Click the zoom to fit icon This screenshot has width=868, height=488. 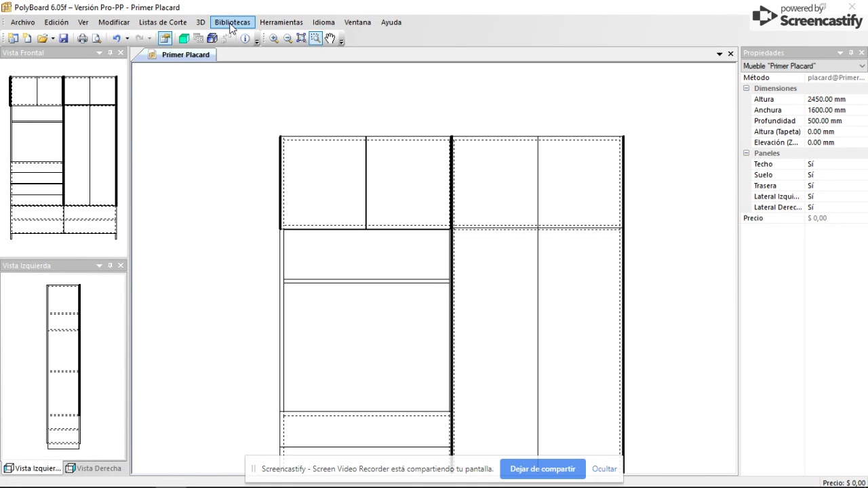(x=302, y=39)
